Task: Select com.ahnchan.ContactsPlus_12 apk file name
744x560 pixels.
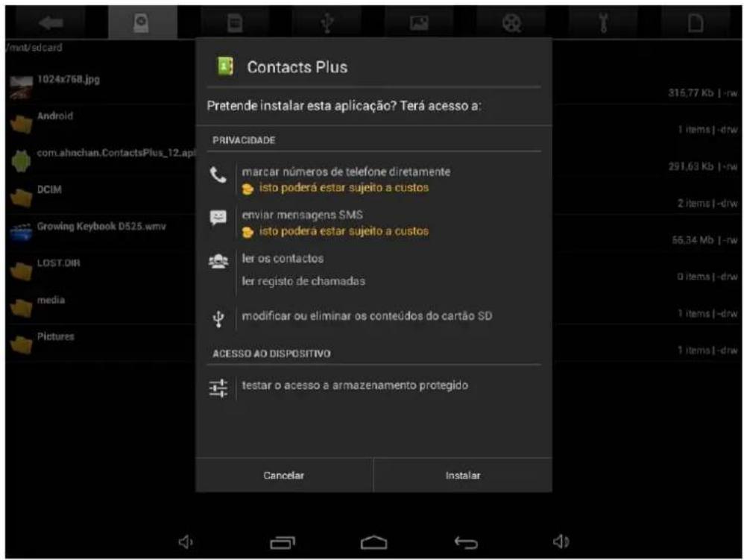Action: pyautogui.click(x=116, y=153)
